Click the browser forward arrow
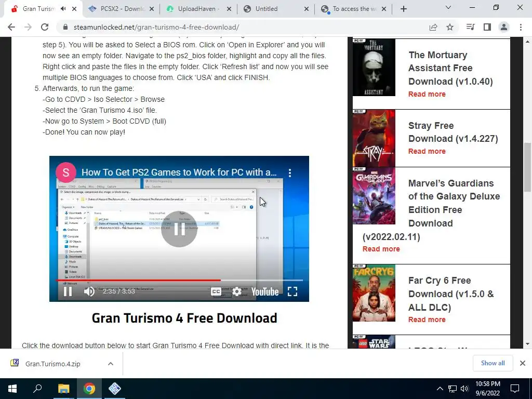This screenshot has height=399, width=532. [28, 27]
